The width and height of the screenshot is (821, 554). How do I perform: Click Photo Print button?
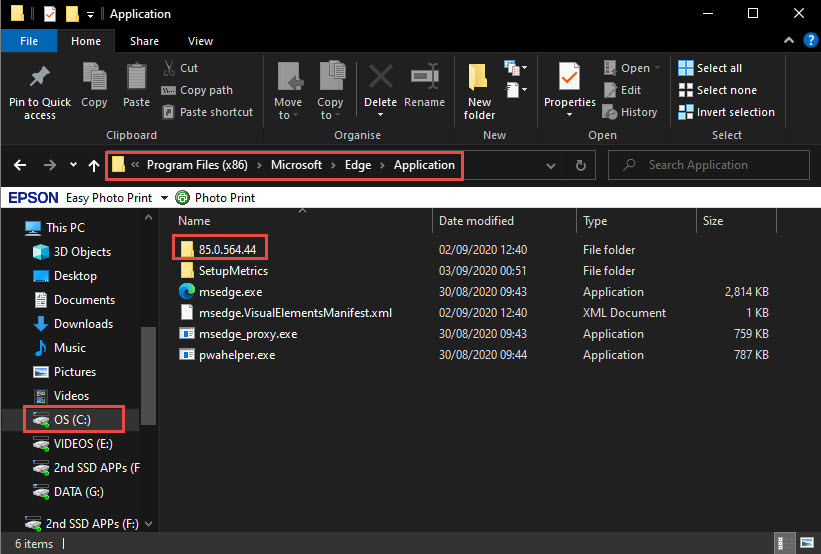215,198
